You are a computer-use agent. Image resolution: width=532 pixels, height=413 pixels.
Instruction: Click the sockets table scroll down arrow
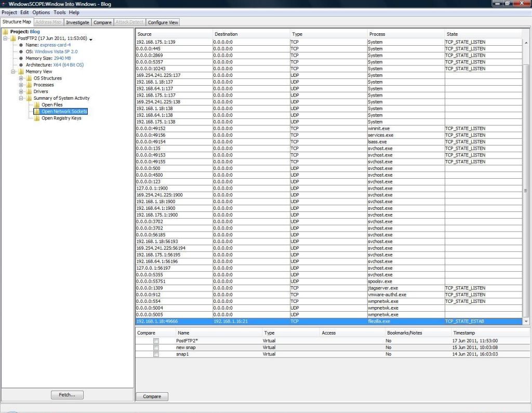(x=526, y=321)
